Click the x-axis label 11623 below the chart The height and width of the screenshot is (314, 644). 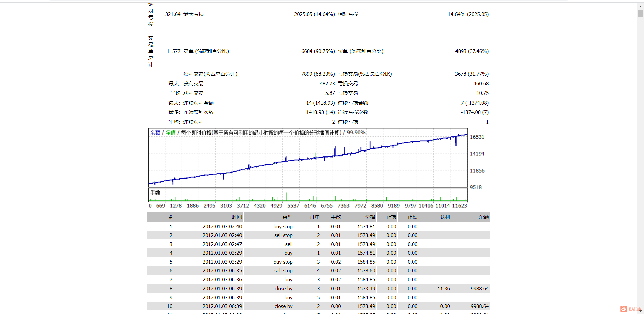coord(459,206)
